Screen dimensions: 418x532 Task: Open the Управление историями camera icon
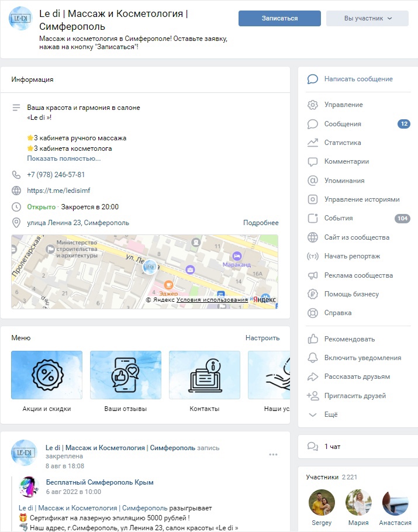313,199
